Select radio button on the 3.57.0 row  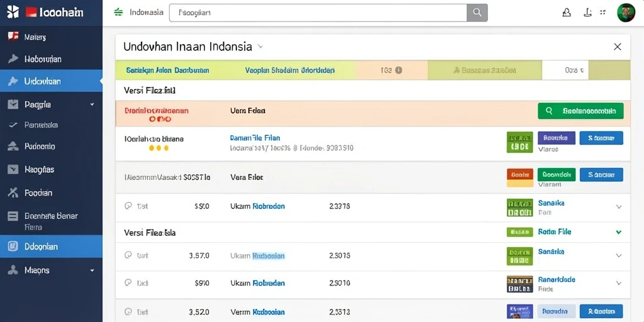pyautogui.click(x=128, y=255)
